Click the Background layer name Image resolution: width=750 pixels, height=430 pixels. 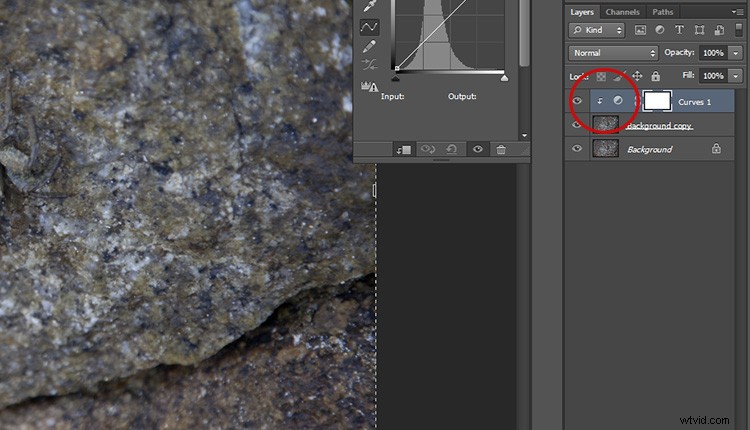(650, 150)
